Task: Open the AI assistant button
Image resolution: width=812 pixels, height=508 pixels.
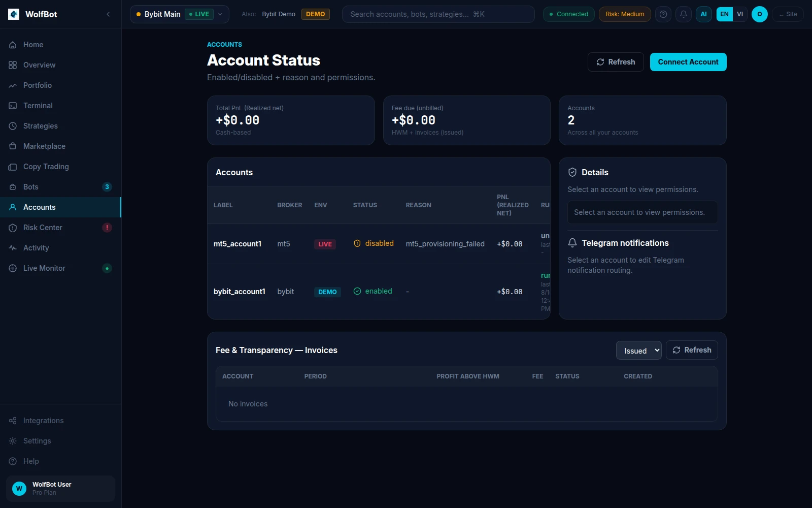Action: (x=703, y=14)
